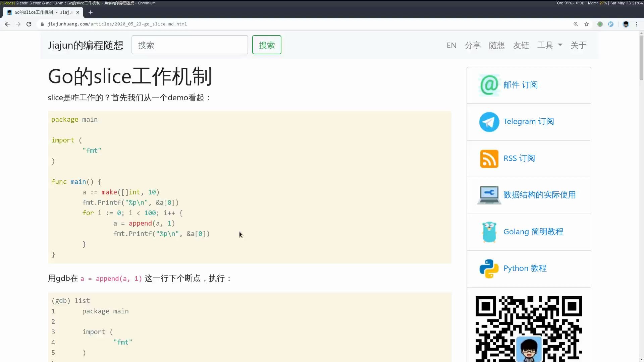The height and width of the screenshot is (362, 644).
Task: Click the green 搜索 search button
Action: 267,45
